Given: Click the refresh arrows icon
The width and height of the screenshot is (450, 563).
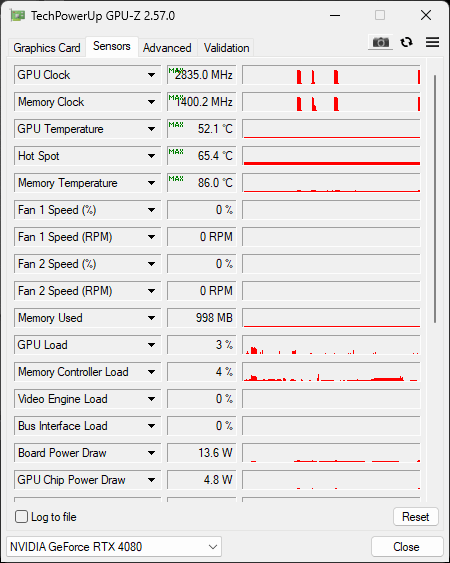Looking at the screenshot, I should pyautogui.click(x=407, y=42).
